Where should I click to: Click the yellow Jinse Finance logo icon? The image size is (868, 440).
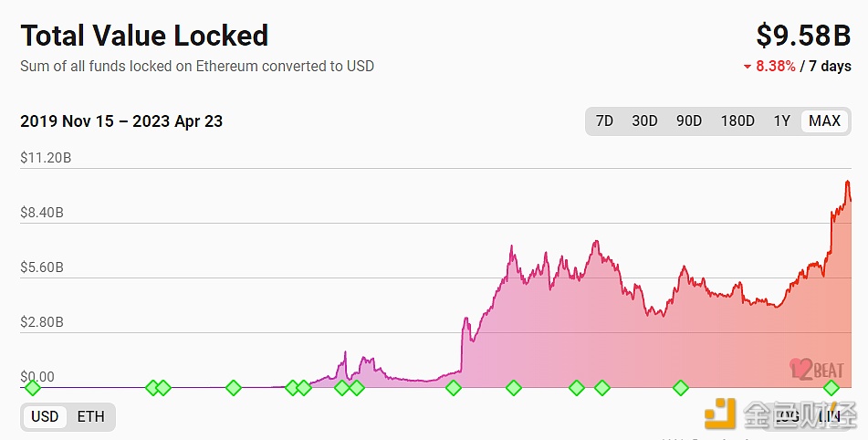tap(720, 414)
